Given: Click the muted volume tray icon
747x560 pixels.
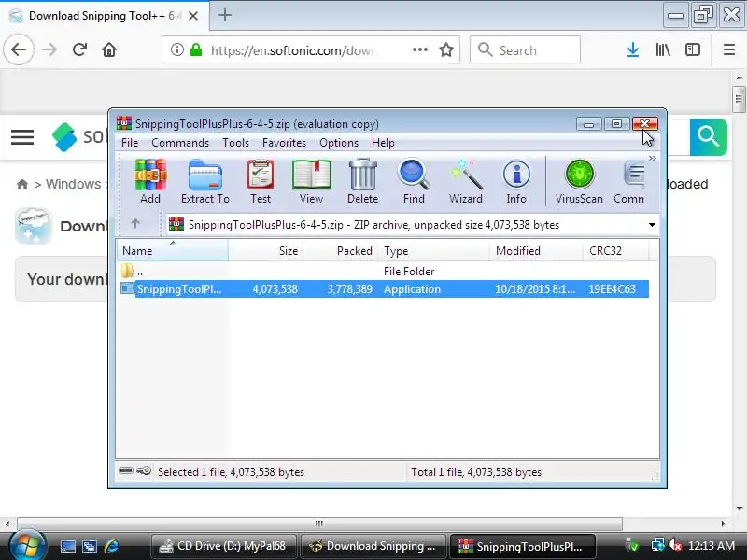Looking at the screenshot, I should [675, 546].
